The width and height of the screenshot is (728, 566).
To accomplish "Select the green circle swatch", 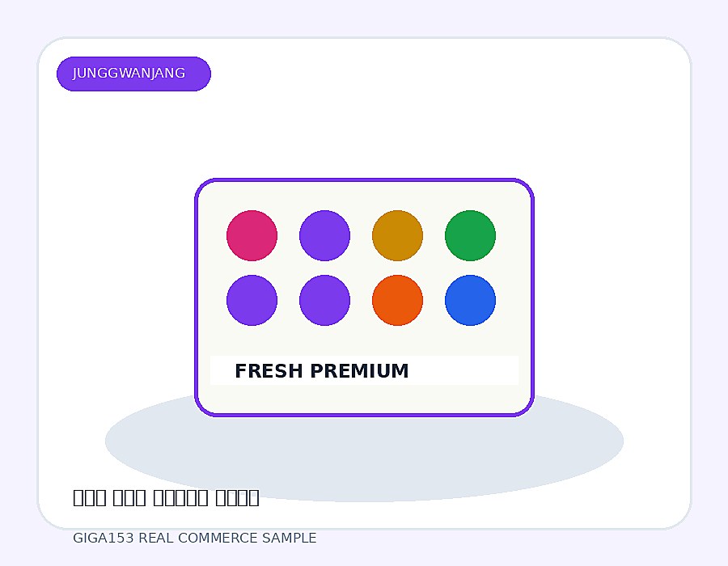I will point(470,235).
